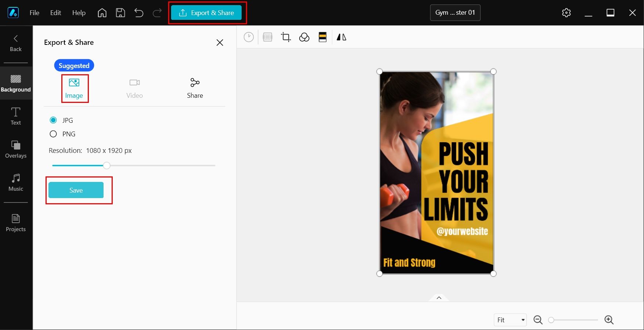Open the Edit menu
The image size is (644, 330).
point(56,13)
